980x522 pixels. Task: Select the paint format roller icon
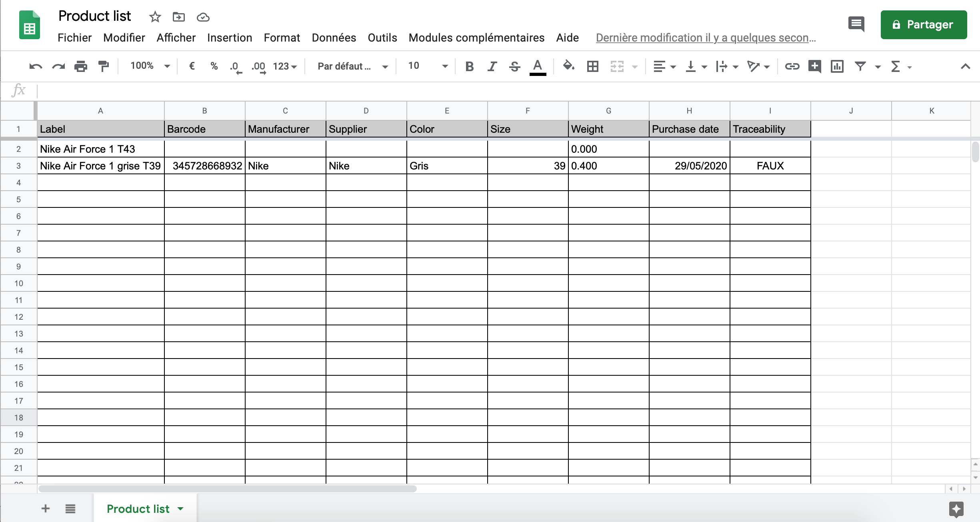click(104, 66)
